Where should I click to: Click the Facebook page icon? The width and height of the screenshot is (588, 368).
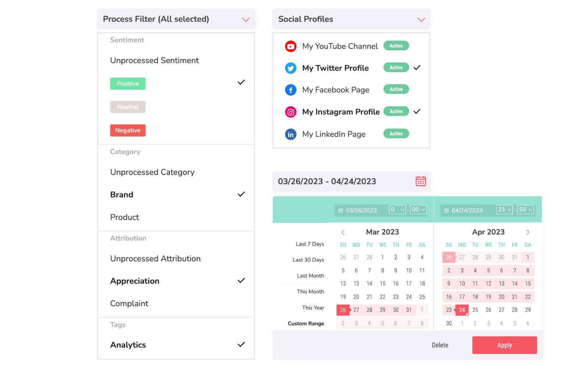pos(291,90)
